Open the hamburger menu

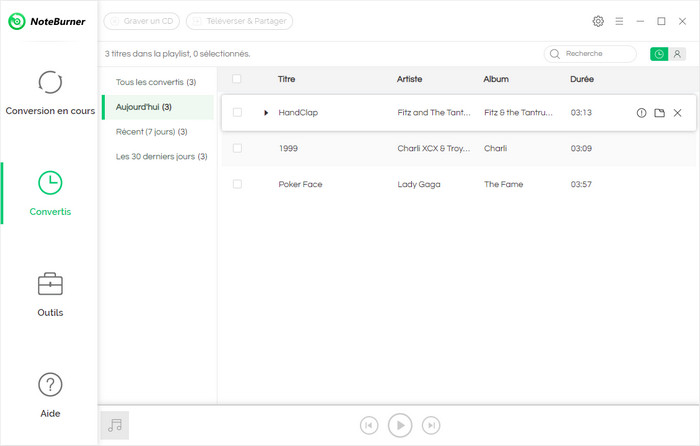click(619, 21)
